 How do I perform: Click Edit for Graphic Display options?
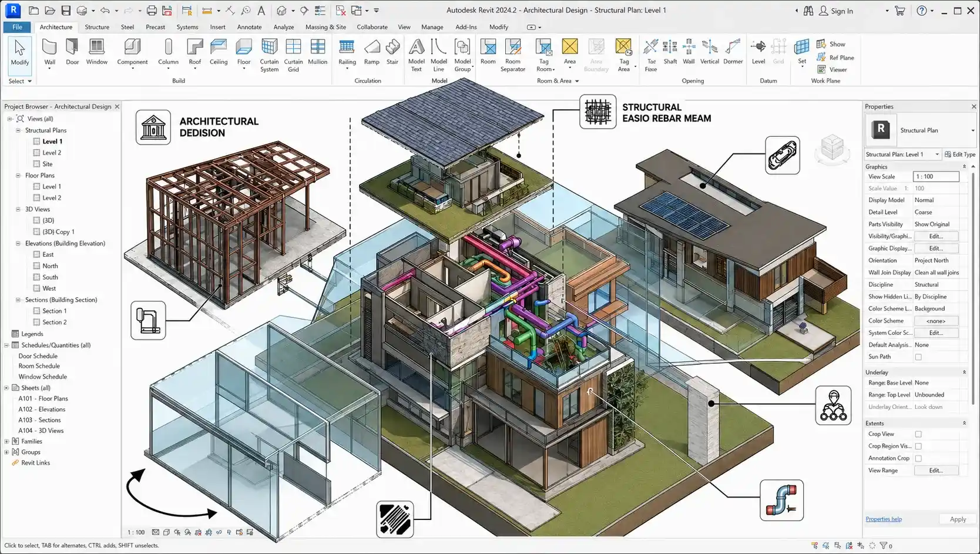click(x=936, y=249)
